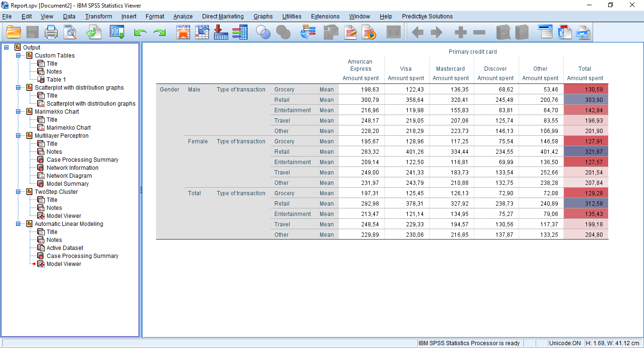Open the Graphs menu
This screenshot has height=348, width=644.
coord(263,16)
